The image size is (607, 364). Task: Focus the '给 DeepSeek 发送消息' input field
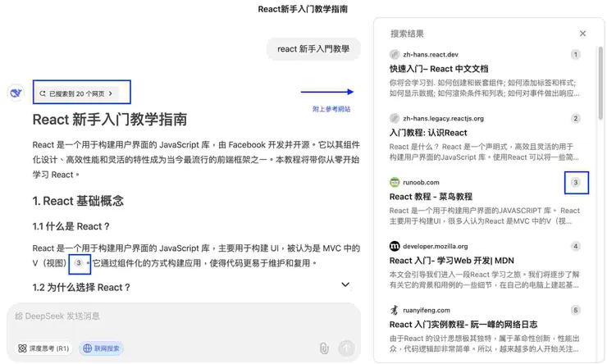pyautogui.click(x=184, y=316)
